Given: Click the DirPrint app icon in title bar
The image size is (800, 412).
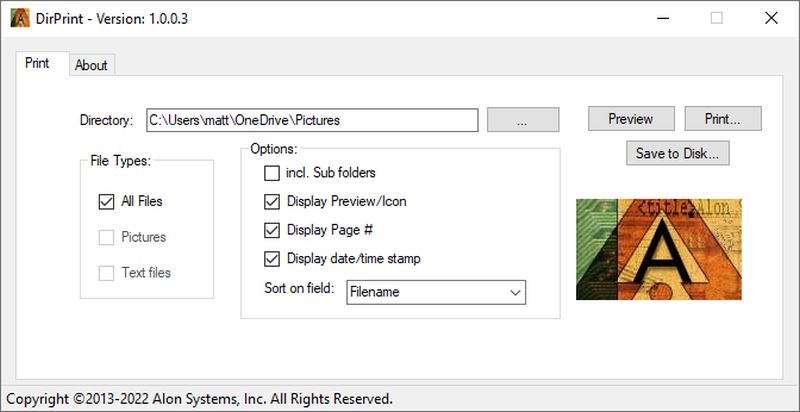Looking at the screenshot, I should click(x=20, y=18).
